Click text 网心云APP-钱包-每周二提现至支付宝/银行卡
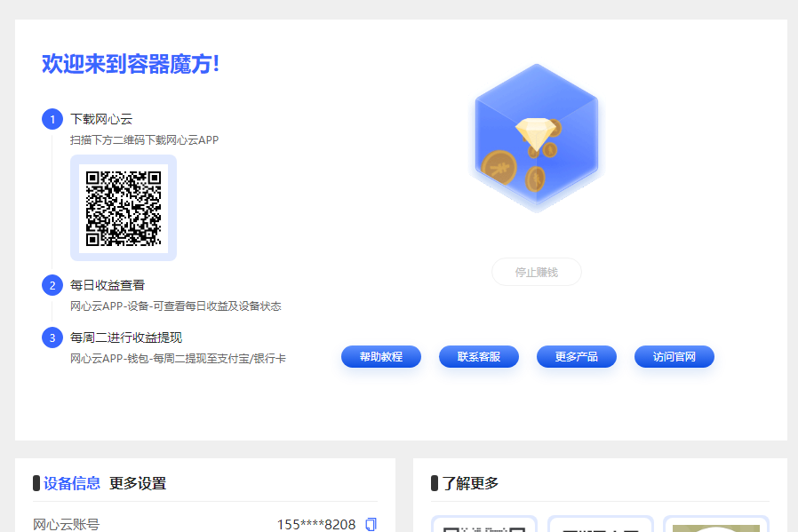798x532 pixels. pos(178,359)
